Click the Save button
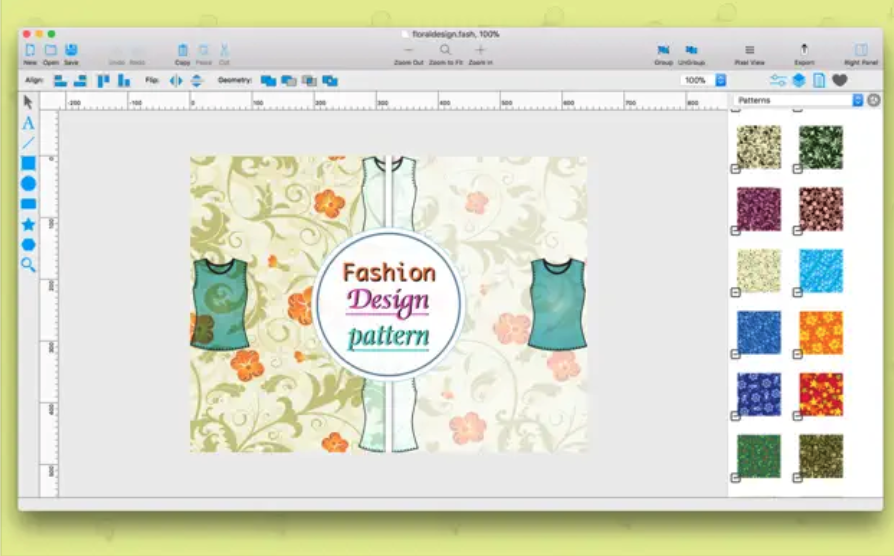Viewport: 894px width, 556px height. coord(71,50)
